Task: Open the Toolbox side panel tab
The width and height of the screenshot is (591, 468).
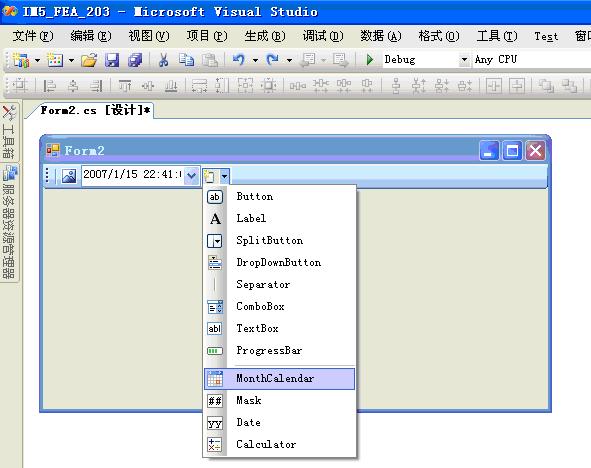Action: tap(9, 132)
